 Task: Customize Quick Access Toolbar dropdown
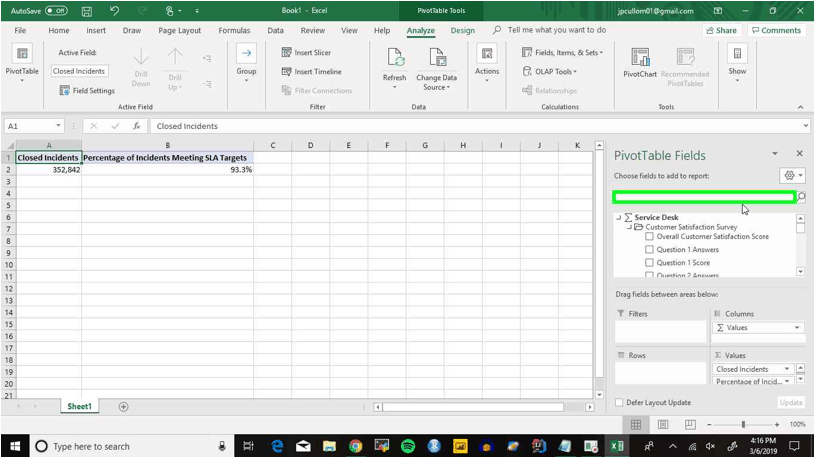coord(197,11)
